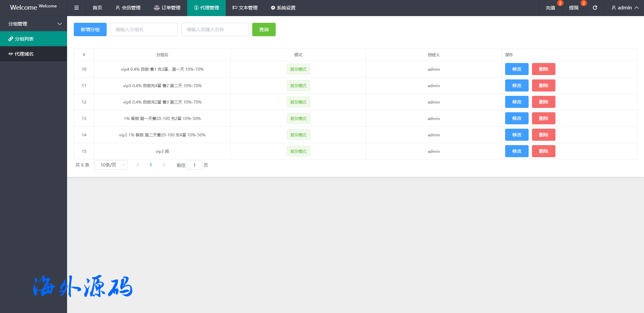Focus the group name search field
Screen dimensions: 644x313
[144, 29]
